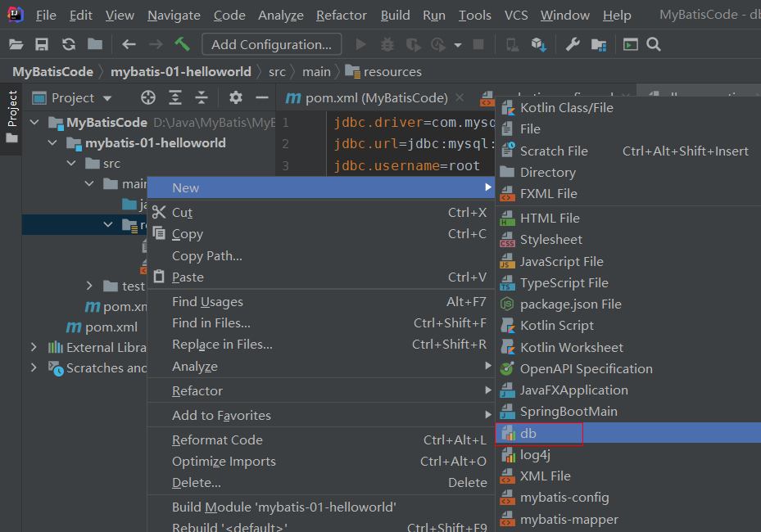Select mybatis-mapper template in New submenu
Screen dimensions: 761x532
[x=628, y=520]
